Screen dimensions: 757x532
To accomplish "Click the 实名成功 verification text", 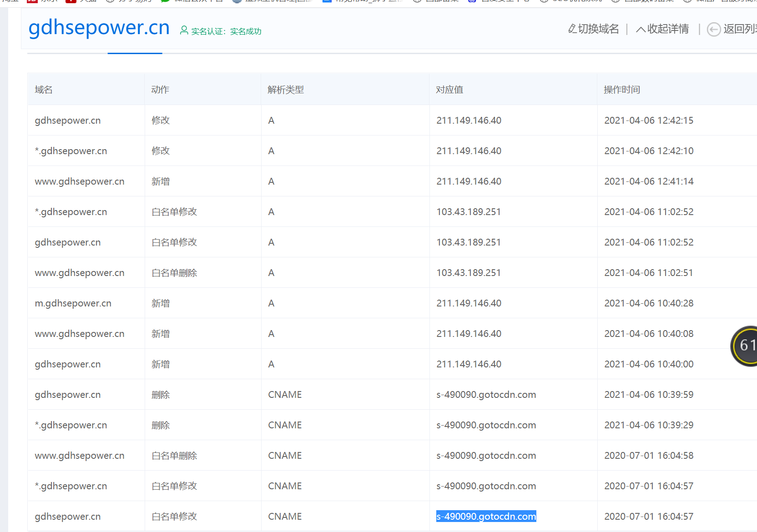I will (245, 31).
